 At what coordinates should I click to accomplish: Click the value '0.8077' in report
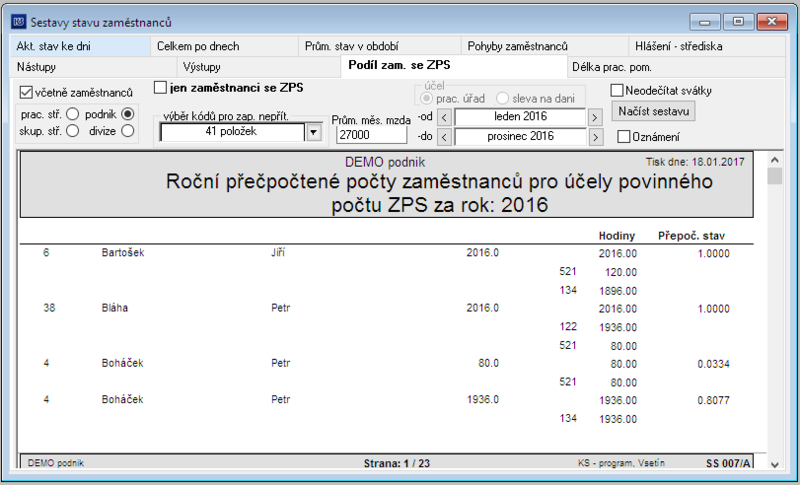coord(713,400)
